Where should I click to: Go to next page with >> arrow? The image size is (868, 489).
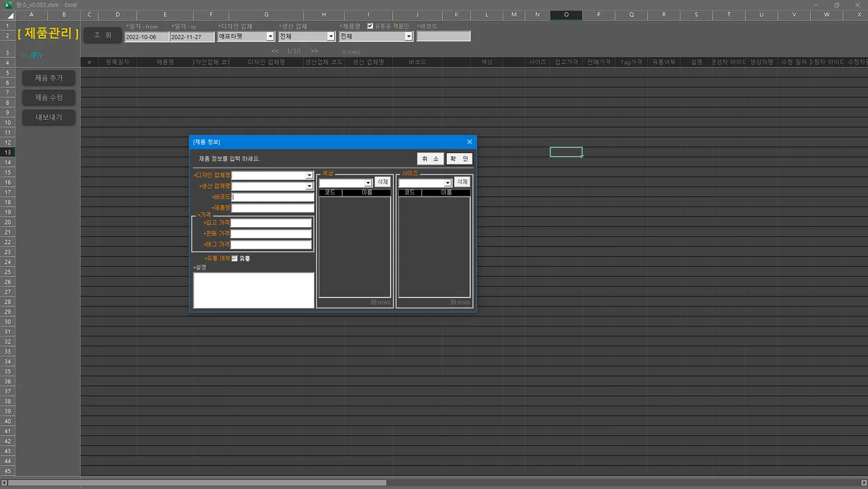click(314, 51)
